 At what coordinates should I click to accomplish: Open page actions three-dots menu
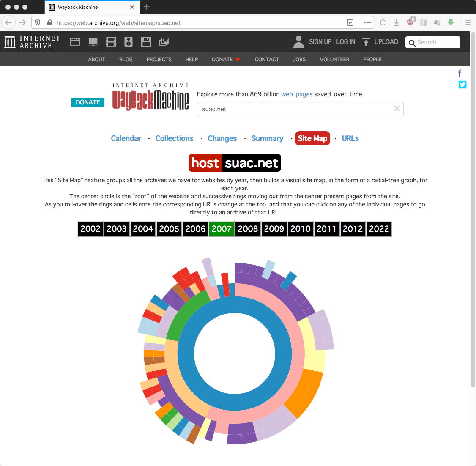pos(368,22)
